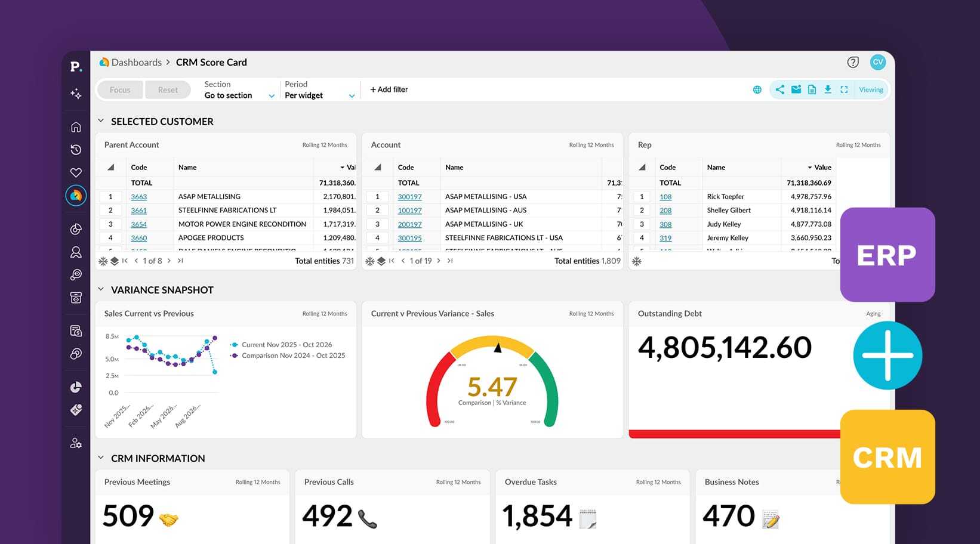
Task: Click the email dashboard envelope icon
Action: click(796, 89)
